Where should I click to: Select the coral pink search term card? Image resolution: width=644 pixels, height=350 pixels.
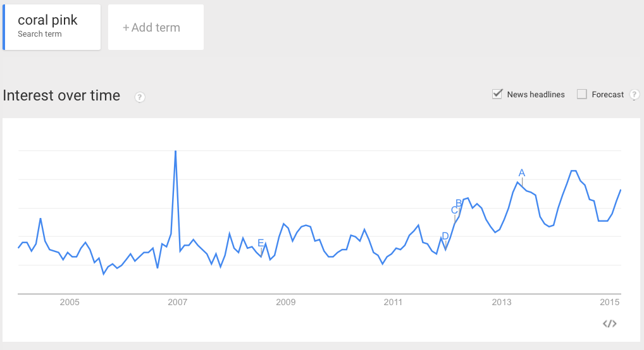[52, 27]
